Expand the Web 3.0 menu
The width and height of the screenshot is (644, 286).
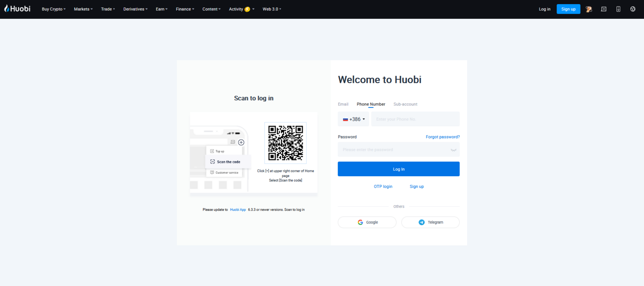pyautogui.click(x=272, y=9)
